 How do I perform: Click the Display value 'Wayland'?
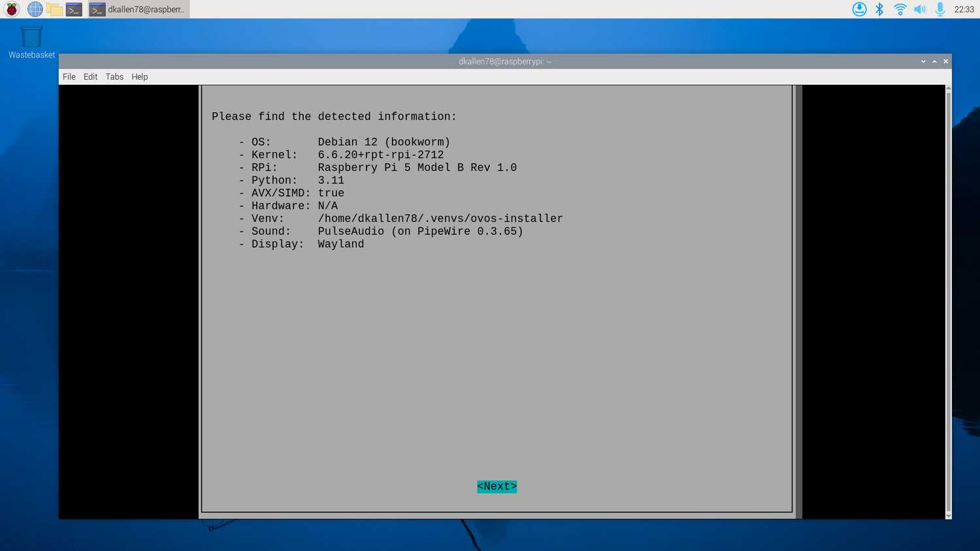(341, 244)
